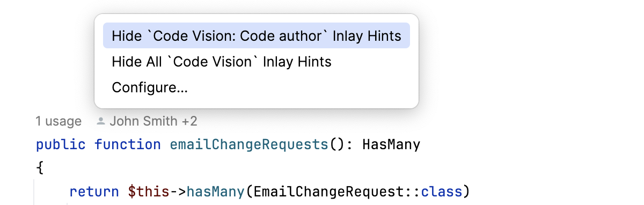Click the opening curly brace
Screen dimensions: 644x205
(39, 168)
